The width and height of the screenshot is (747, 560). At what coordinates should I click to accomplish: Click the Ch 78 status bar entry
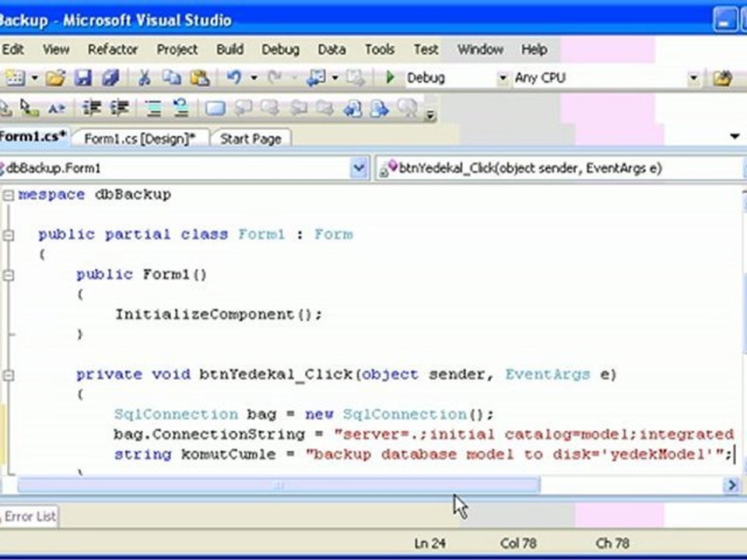pyautogui.click(x=612, y=544)
